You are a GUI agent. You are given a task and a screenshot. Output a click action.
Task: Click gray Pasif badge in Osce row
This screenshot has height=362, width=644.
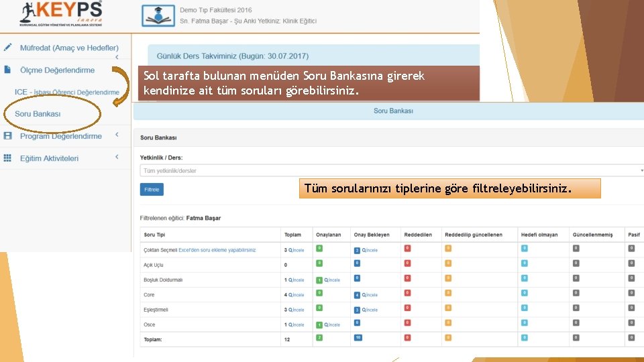pos(632,322)
